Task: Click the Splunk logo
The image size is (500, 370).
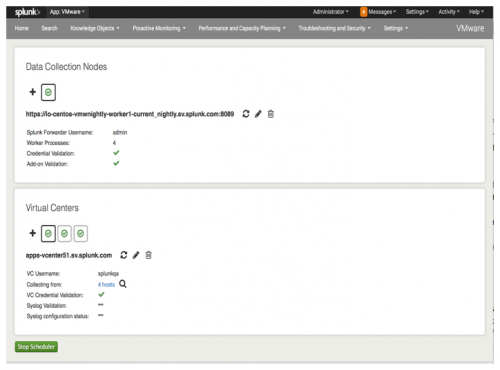Action: (27, 12)
